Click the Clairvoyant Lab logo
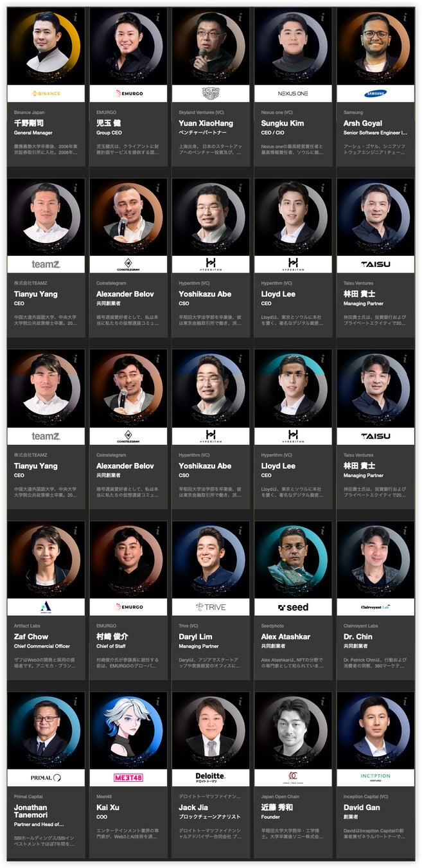The width and height of the screenshot is (422, 868). tap(376, 607)
